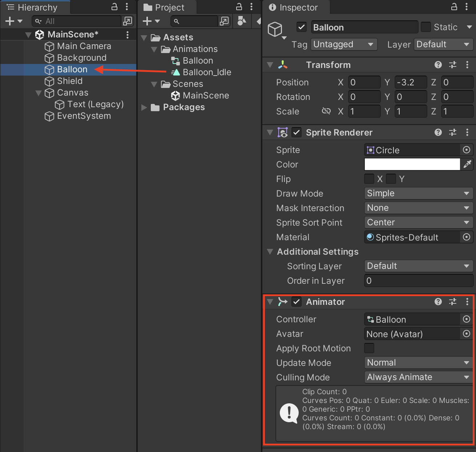This screenshot has height=452, width=476.
Task: Open Transform component help icon
Action: (438, 65)
